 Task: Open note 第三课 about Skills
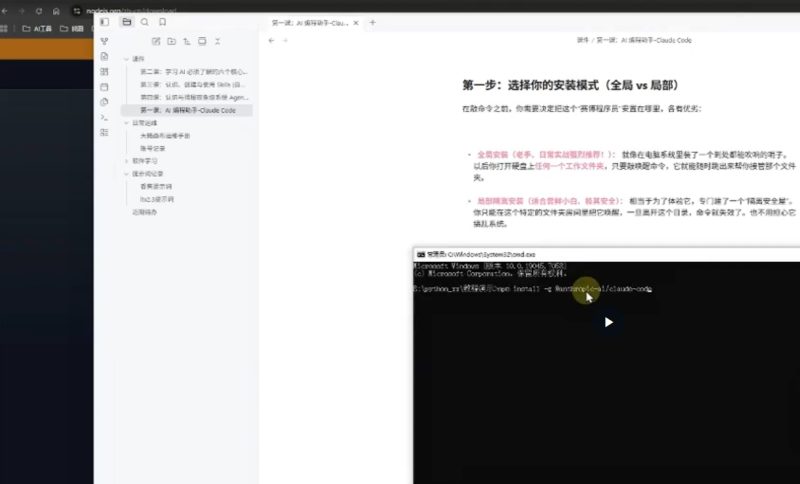193,85
